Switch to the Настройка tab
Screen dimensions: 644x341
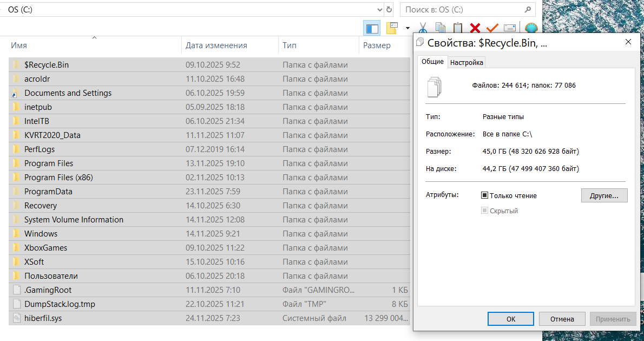[x=466, y=62]
